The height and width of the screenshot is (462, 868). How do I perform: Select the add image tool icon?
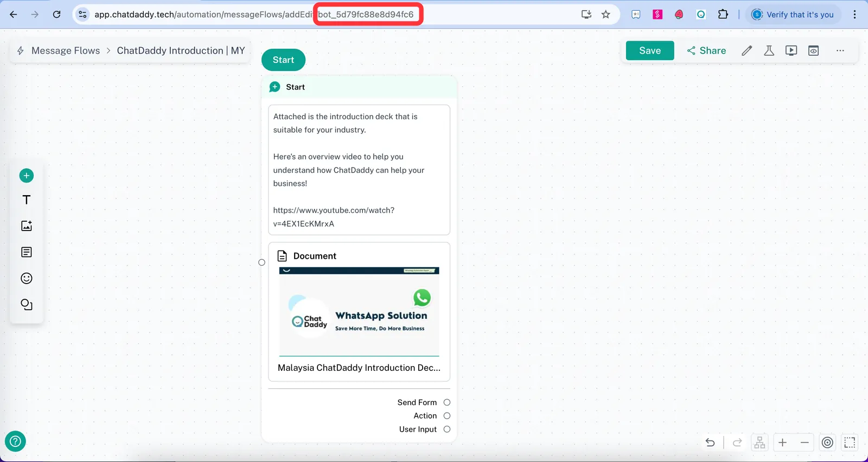click(27, 226)
